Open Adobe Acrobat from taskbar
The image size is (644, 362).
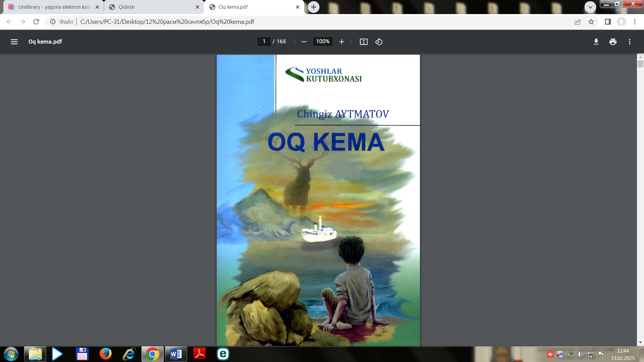[x=200, y=354]
